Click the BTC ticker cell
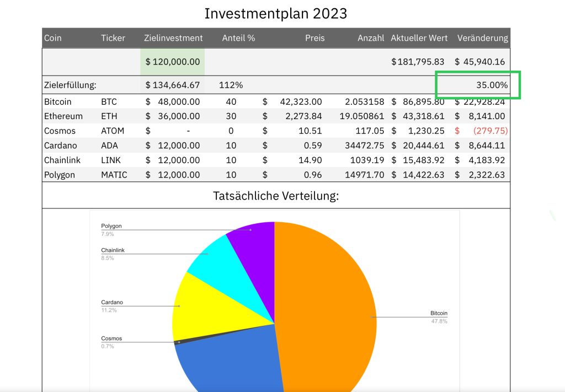This screenshot has width=565, height=392. coord(109,101)
